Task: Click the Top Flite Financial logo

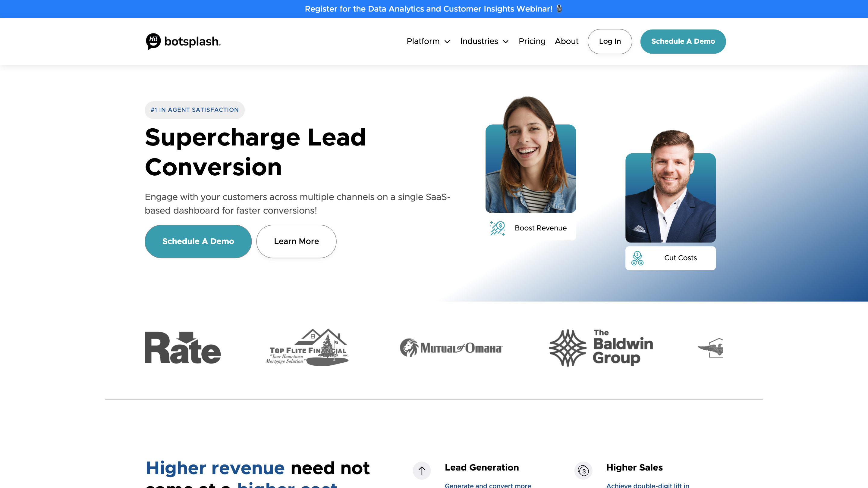Action: pyautogui.click(x=307, y=348)
